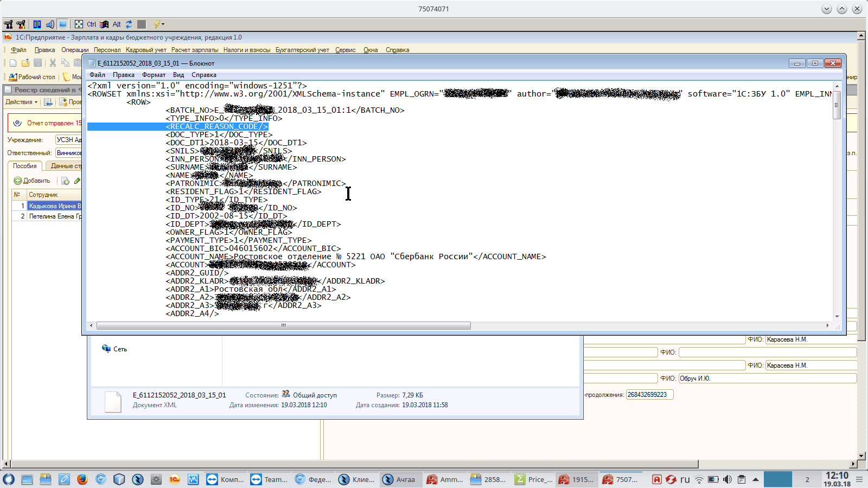The height and width of the screenshot is (488, 868).
Task: Click the system menu button in taskbar
Action: pos(8,479)
